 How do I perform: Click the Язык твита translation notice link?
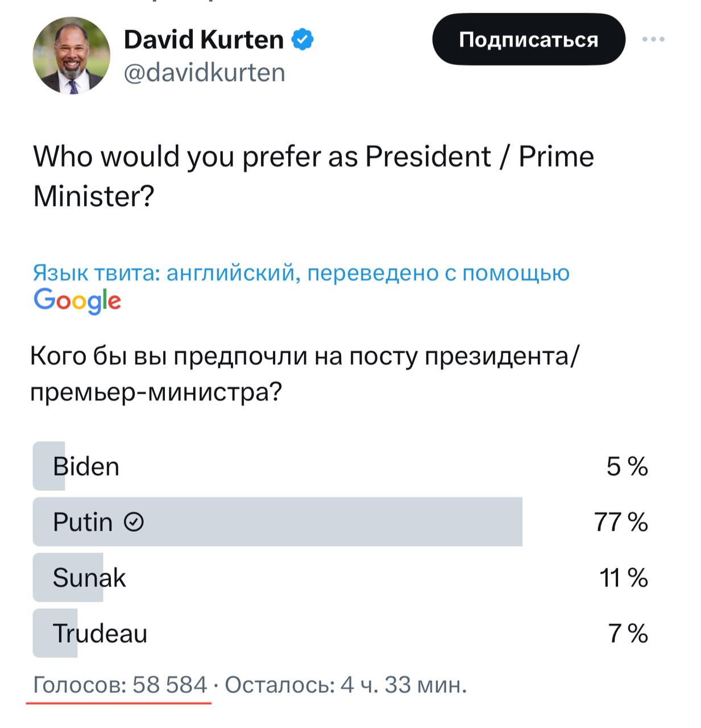pyautogui.click(x=301, y=273)
